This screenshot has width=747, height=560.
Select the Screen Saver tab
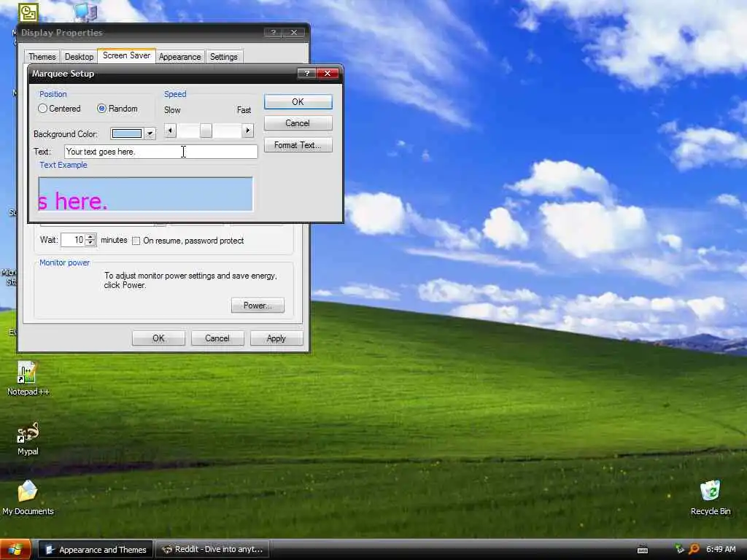point(126,55)
